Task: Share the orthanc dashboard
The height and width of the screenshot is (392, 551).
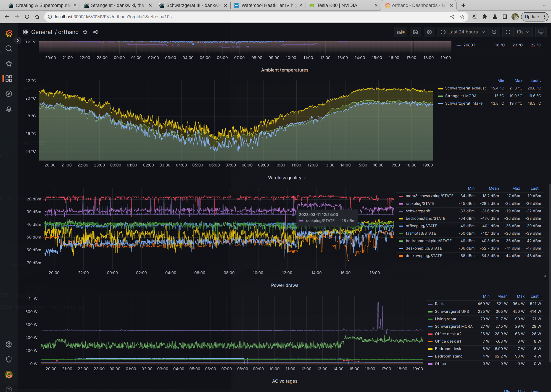Action: tap(96, 32)
